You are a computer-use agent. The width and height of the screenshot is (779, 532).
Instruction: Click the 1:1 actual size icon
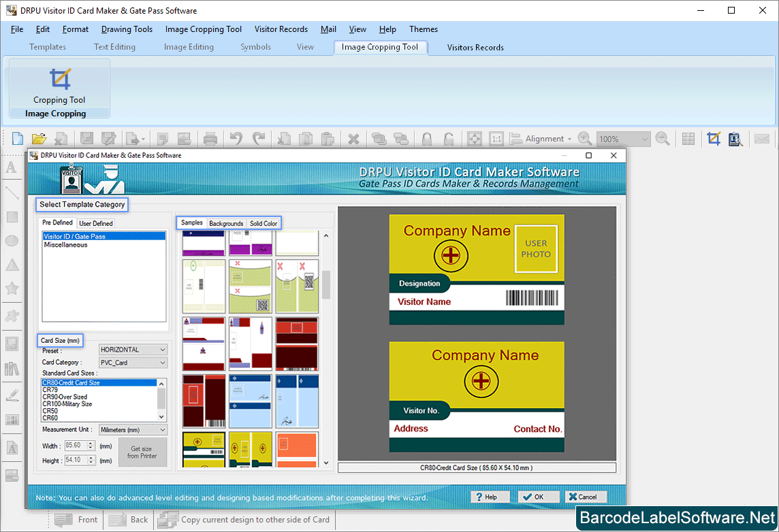coord(496,138)
